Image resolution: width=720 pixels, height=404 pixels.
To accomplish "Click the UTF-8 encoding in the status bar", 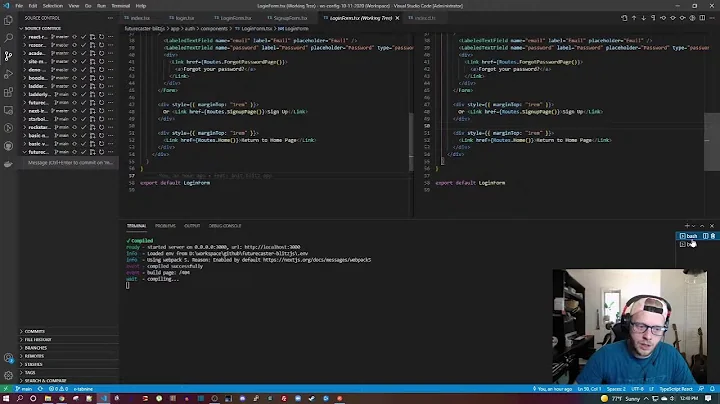I will click(637, 389).
